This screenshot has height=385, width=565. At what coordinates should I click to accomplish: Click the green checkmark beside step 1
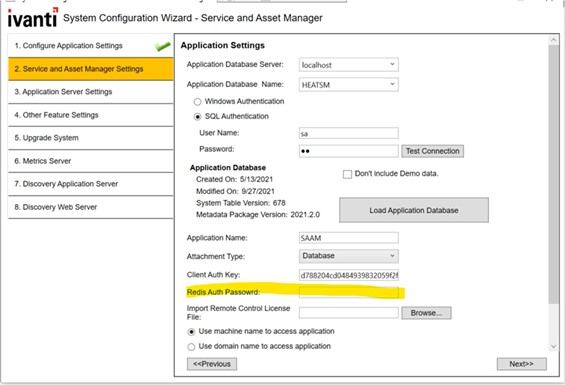(x=163, y=46)
